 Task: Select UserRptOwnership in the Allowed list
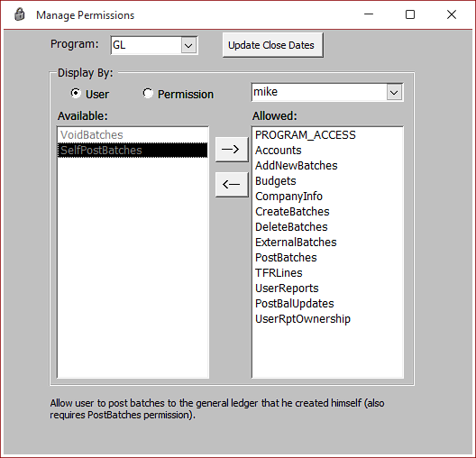click(x=327, y=318)
